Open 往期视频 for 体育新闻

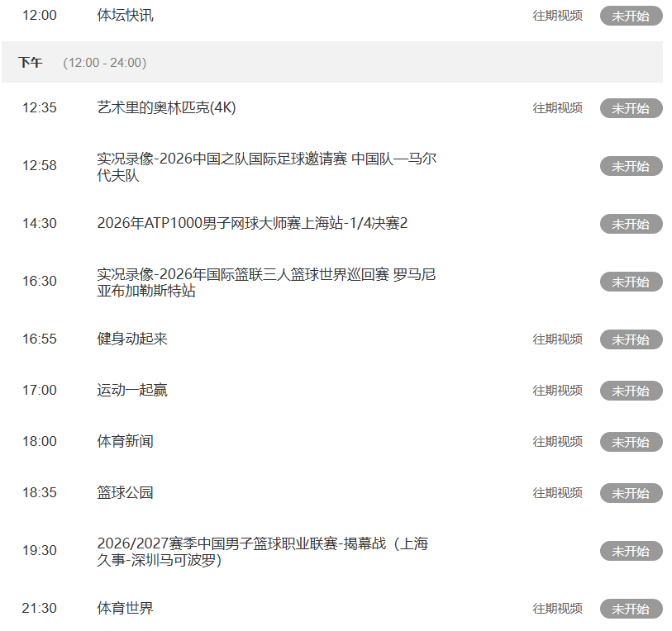tap(557, 442)
